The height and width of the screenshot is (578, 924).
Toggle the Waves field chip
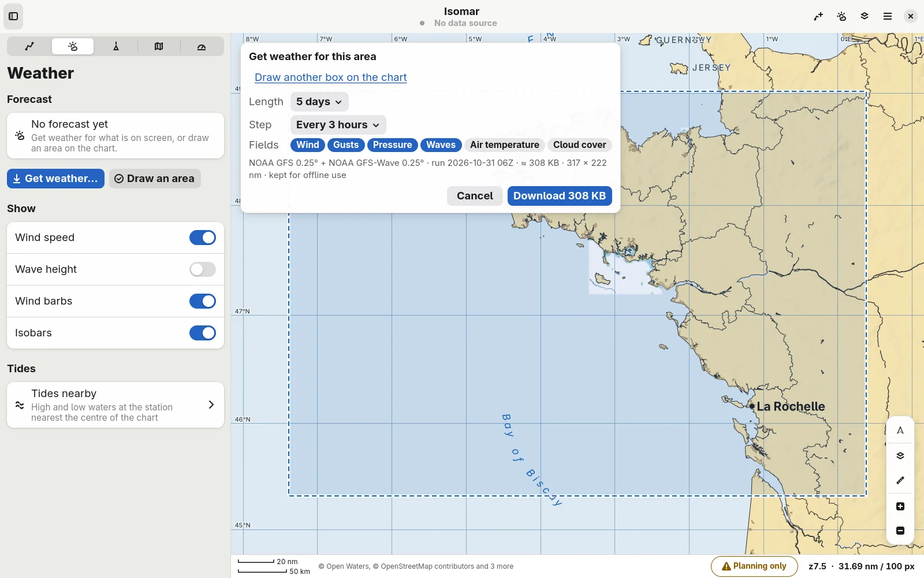(441, 145)
